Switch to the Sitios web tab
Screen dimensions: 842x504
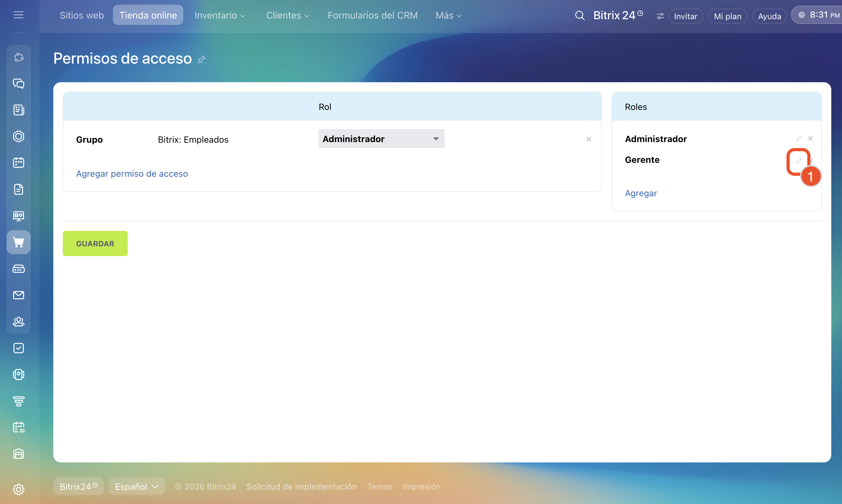click(x=82, y=16)
